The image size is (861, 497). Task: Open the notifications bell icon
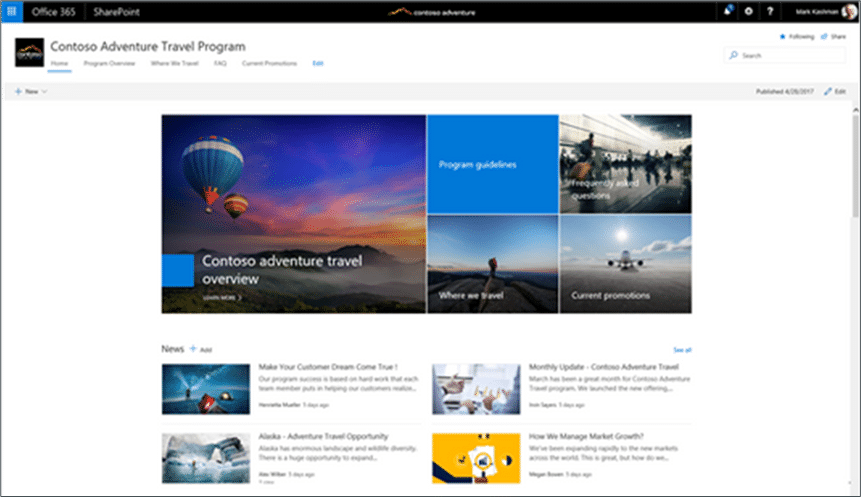[x=728, y=11]
